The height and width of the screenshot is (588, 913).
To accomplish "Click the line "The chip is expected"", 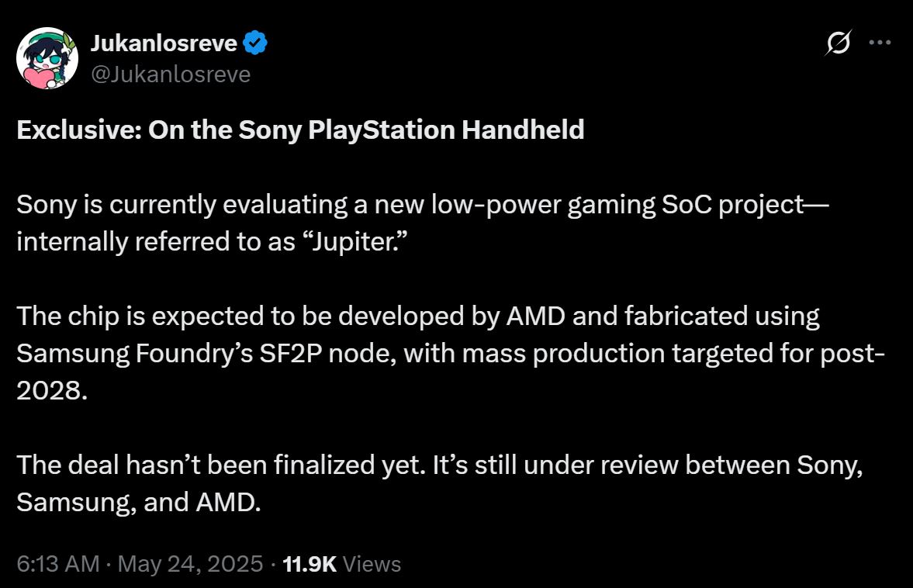I will 417,316.
